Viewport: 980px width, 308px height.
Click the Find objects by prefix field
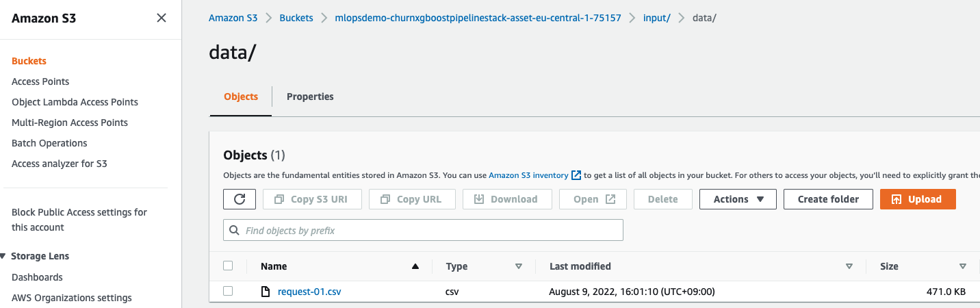pos(423,231)
